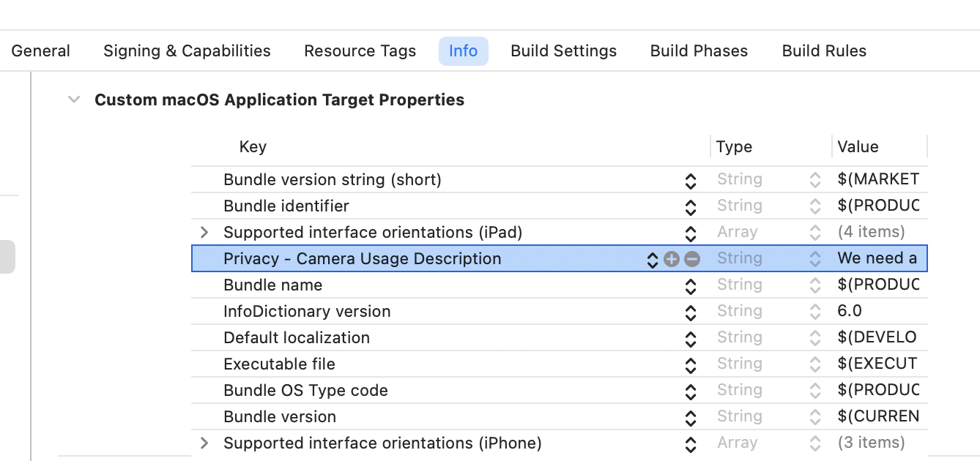Open key stepper for Bundle name row
980x461 pixels.
click(690, 286)
